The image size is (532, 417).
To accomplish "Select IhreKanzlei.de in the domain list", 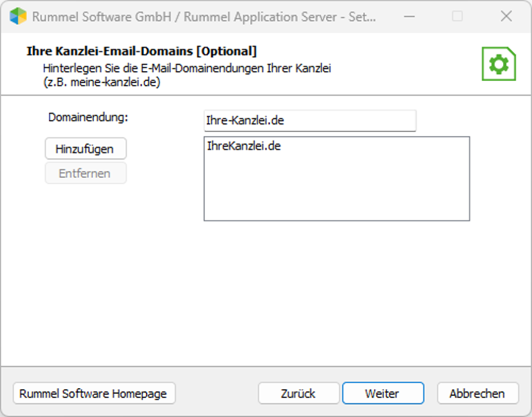I will [x=244, y=146].
